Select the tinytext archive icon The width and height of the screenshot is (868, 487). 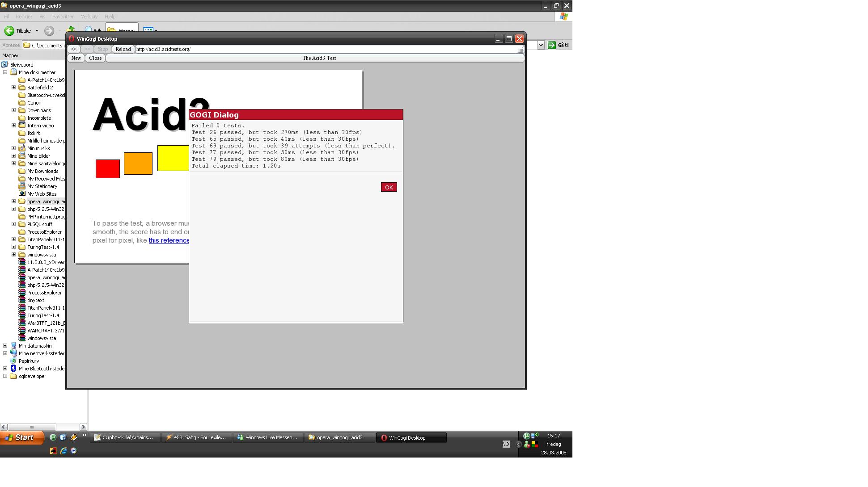[22, 300]
